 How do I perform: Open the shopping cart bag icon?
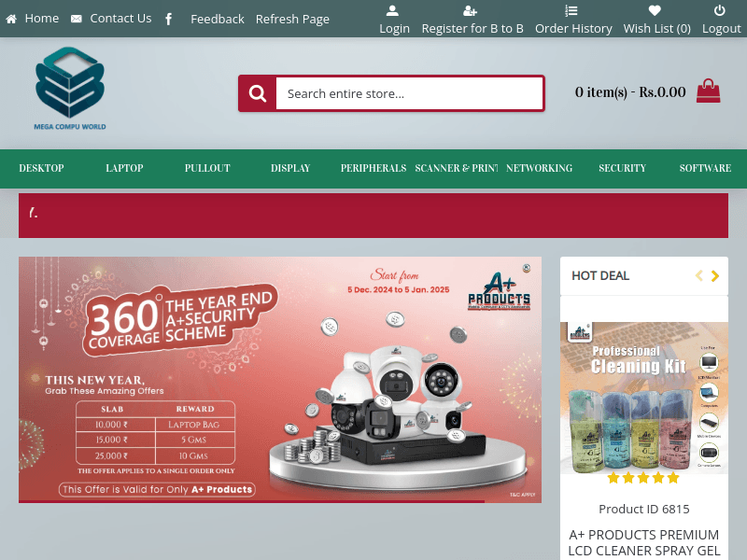[x=709, y=91]
